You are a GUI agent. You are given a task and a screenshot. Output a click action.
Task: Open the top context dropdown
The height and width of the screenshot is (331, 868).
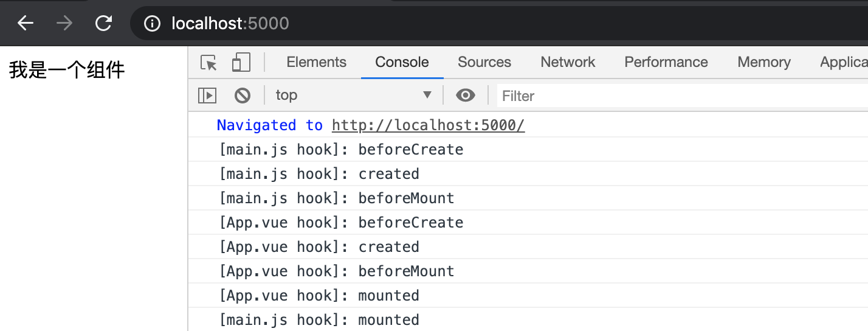(x=354, y=95)
